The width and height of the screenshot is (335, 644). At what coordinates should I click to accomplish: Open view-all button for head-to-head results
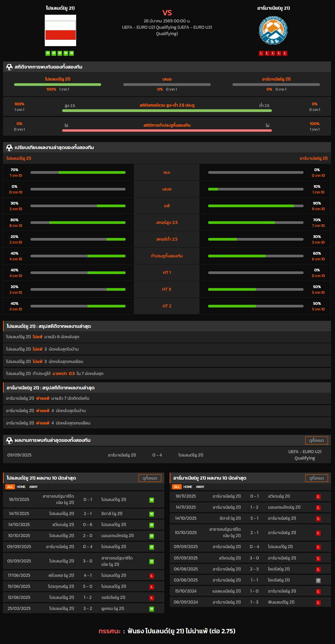point(316,440)
